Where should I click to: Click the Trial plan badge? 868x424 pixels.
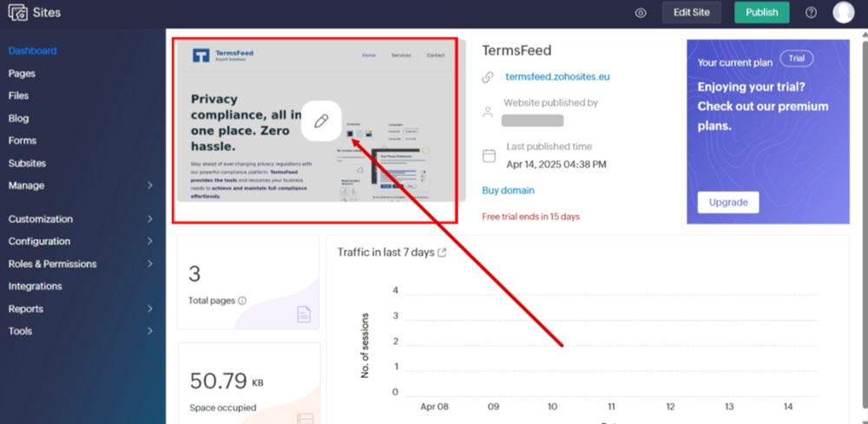[x=797, y=59]
